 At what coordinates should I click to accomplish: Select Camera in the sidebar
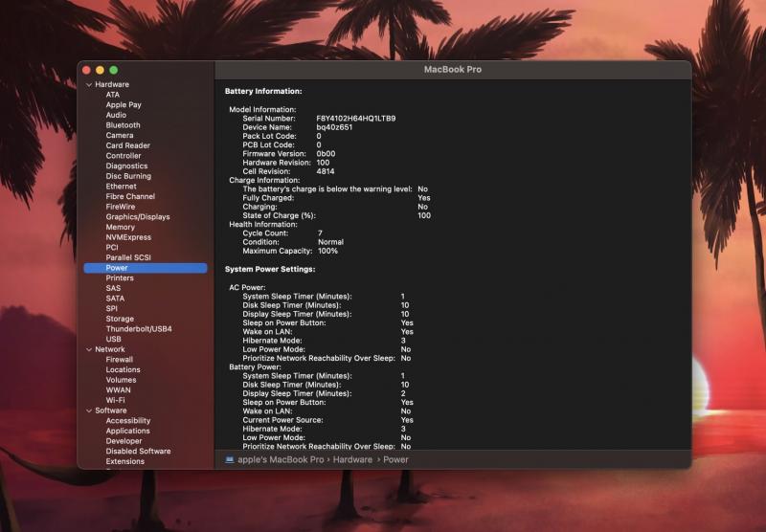(x=119, y=135)
